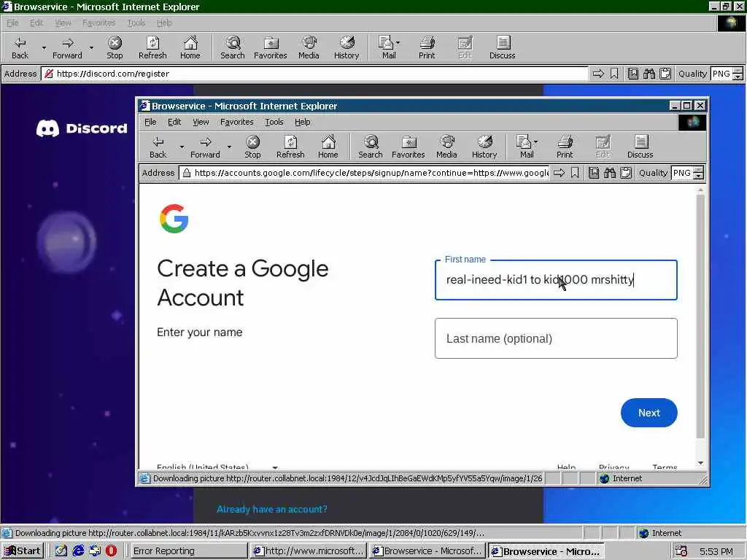
Task: Click the Go arrow in Discord window address bar
Action: pyautogui.click(x=598, y=74)
